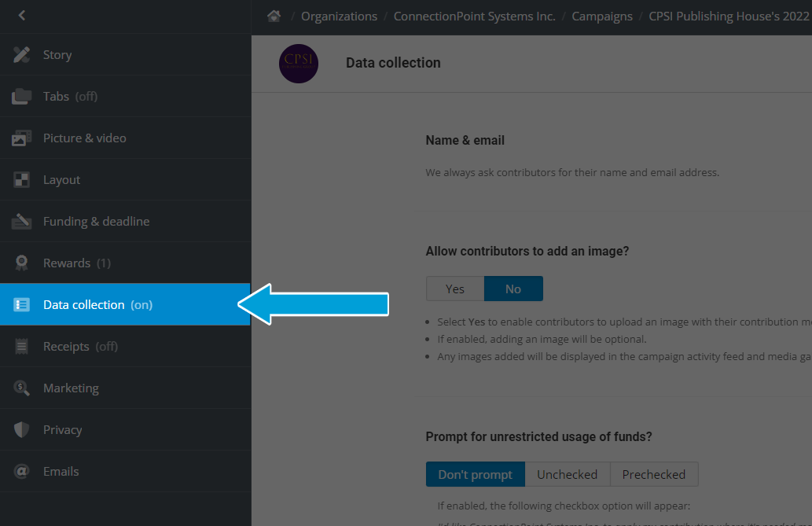Click the Campaigns breadcrumb link
812x526 pixels.
click(602, 16)
